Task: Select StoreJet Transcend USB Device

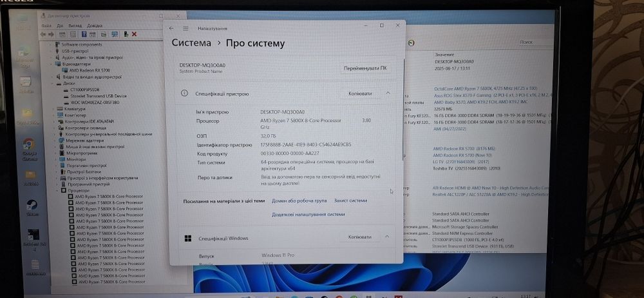Action: click(99, 96)
